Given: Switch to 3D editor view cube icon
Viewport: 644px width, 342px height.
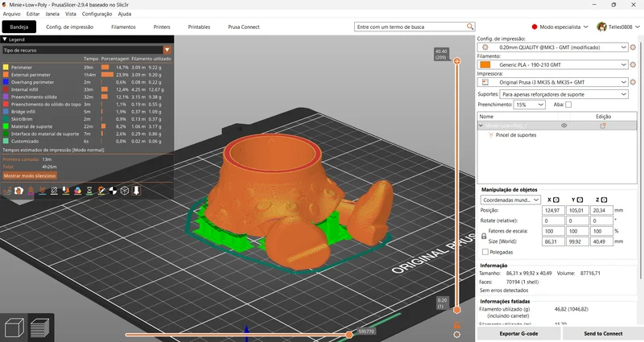Looking at the screenshot, I should tap(14, 328).
